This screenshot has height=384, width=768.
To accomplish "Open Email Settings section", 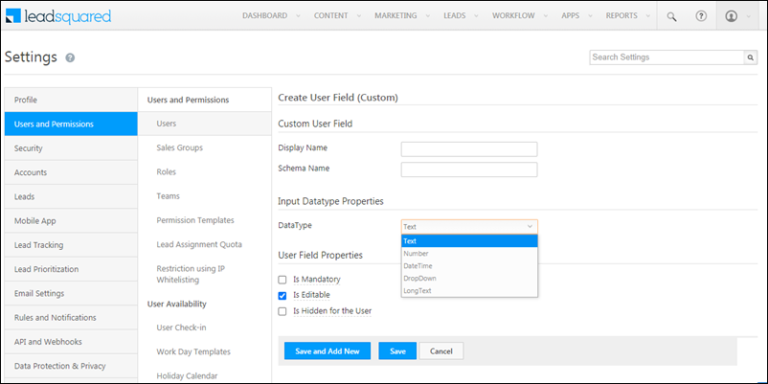I will 71,293.
